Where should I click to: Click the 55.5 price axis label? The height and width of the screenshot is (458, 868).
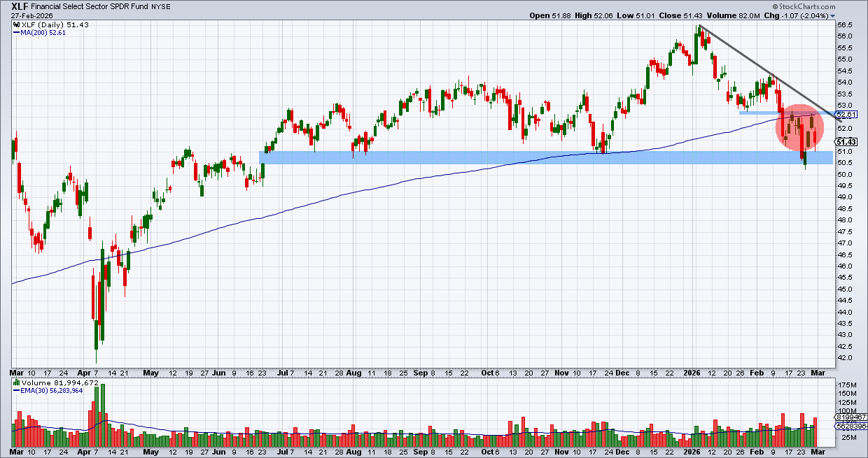[x=844, y=48]
